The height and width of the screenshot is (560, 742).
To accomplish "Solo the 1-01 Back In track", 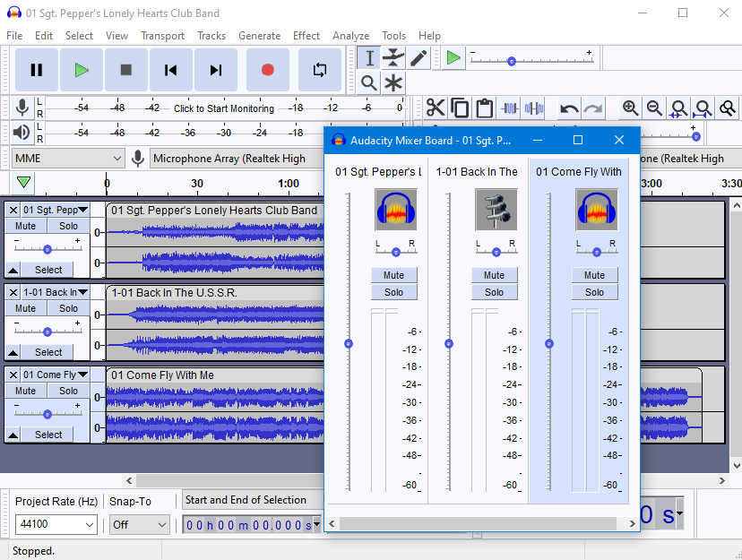I will tap(68, 308).
